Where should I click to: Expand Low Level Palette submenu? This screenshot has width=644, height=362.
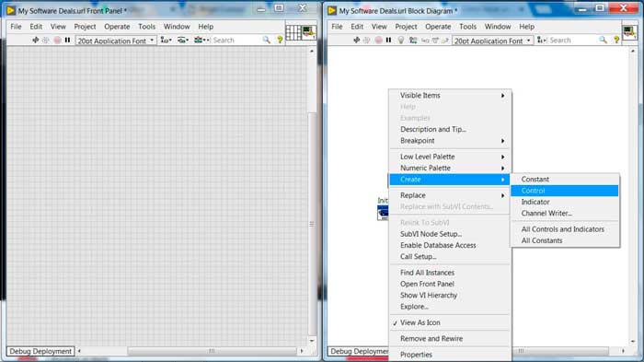450,157
